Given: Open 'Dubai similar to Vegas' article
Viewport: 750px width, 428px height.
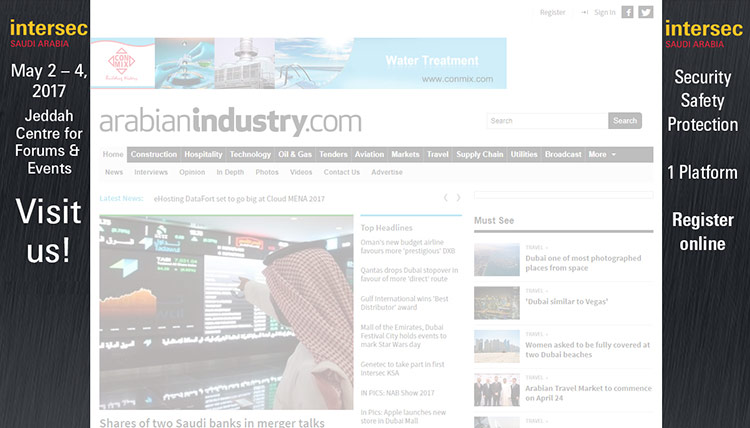Looking at the screenshot, I should (x=567, y=301).
